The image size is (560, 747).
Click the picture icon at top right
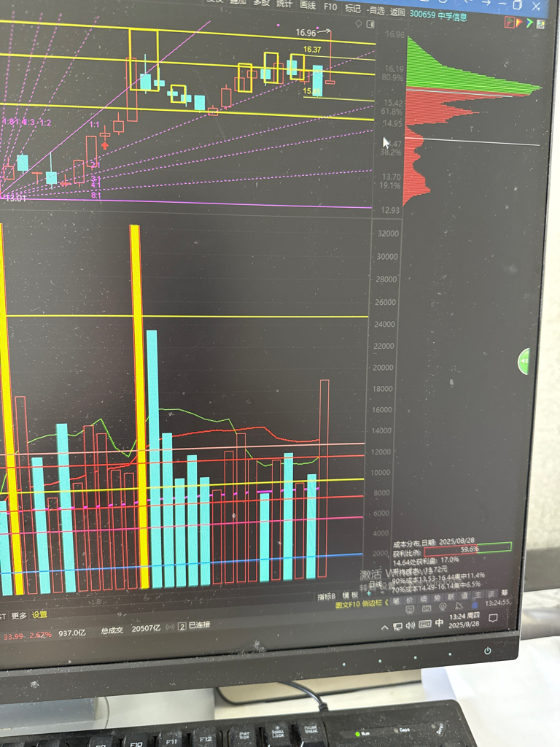pyautogui.click(x=540, y=24)
